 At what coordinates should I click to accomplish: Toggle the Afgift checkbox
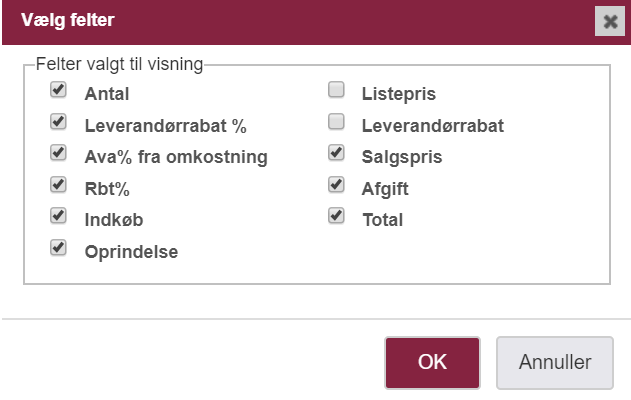pos(336,184)
